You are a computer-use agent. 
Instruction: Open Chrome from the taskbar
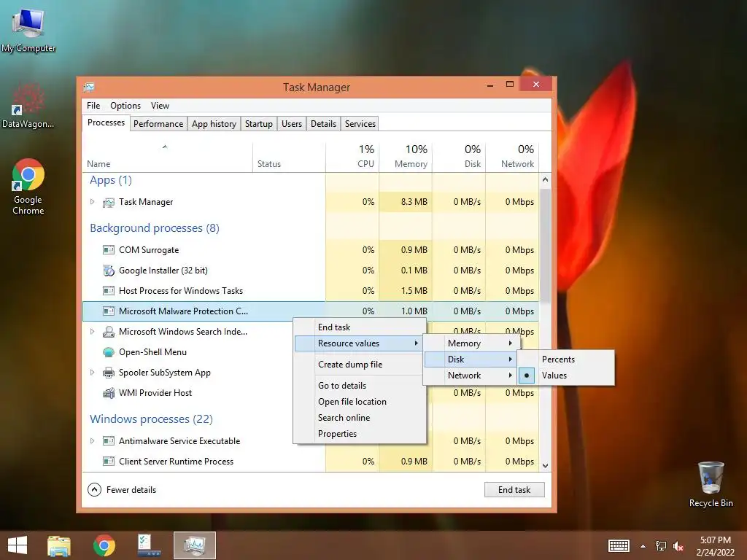click(x=104, y=545)
